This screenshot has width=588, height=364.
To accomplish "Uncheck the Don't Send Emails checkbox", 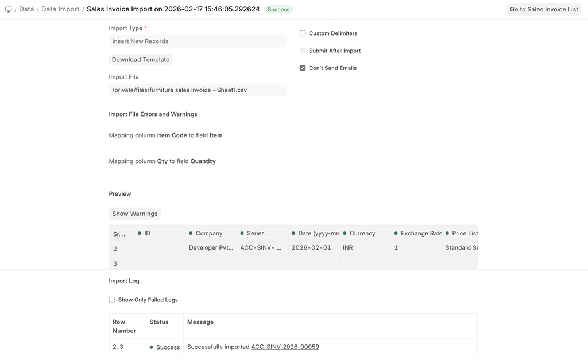I will [303, 68].
